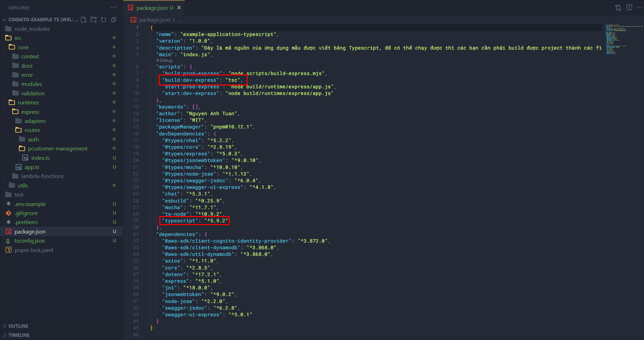Expand the lambda-functions folder
Screen dimensions: 644x340
(42, 176)
